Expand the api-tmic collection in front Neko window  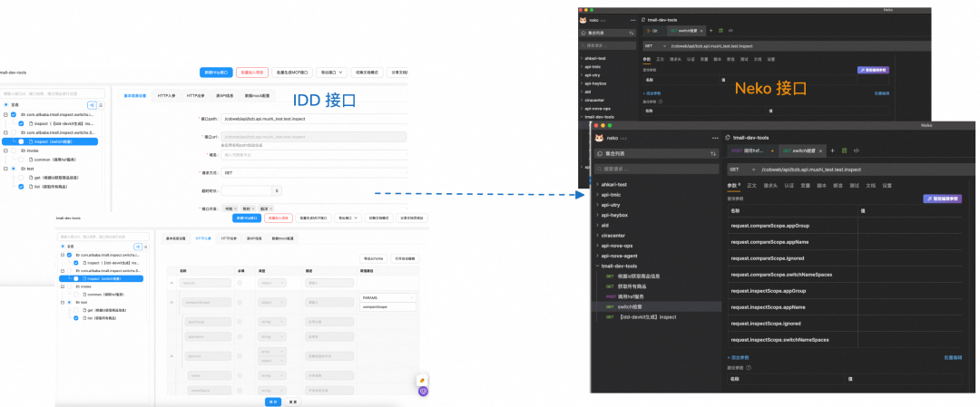point(597,195)
